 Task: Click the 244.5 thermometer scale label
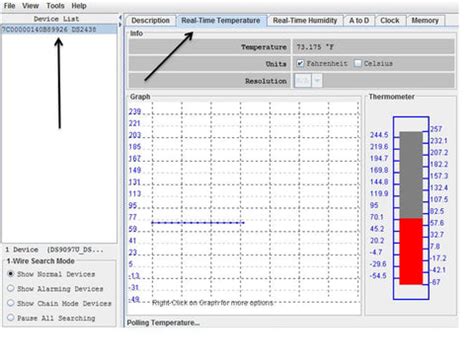(x=379, y=135)
